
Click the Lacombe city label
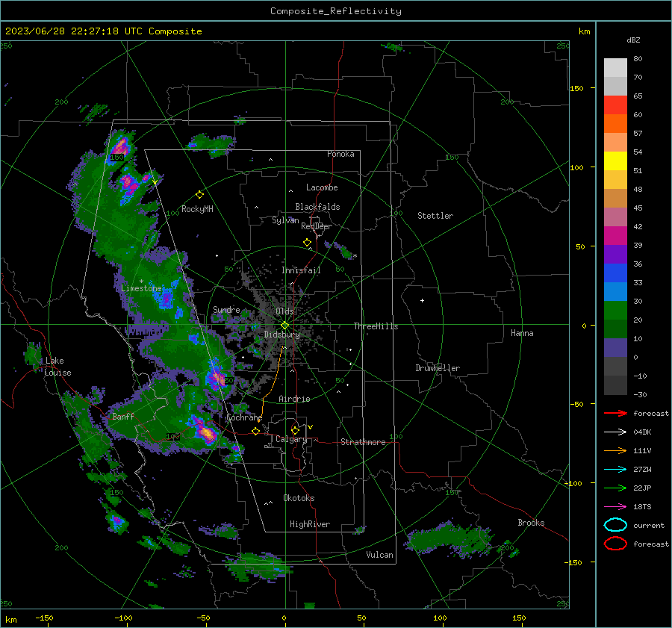322,187
